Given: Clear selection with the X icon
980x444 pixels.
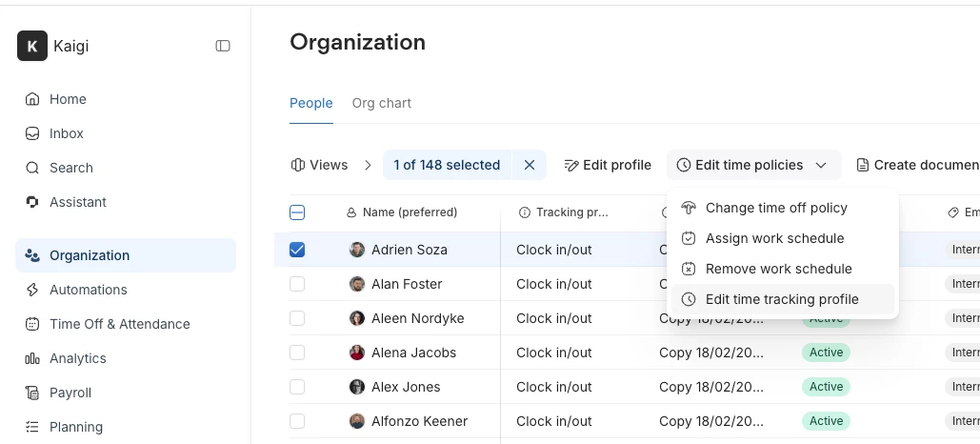Looking at the screenshot, I should 530,165.
